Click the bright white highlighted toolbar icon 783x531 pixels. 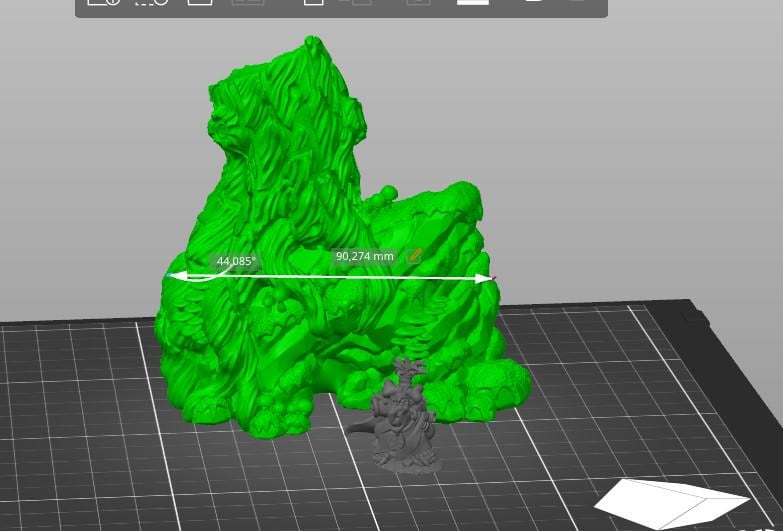pos(473,3)
